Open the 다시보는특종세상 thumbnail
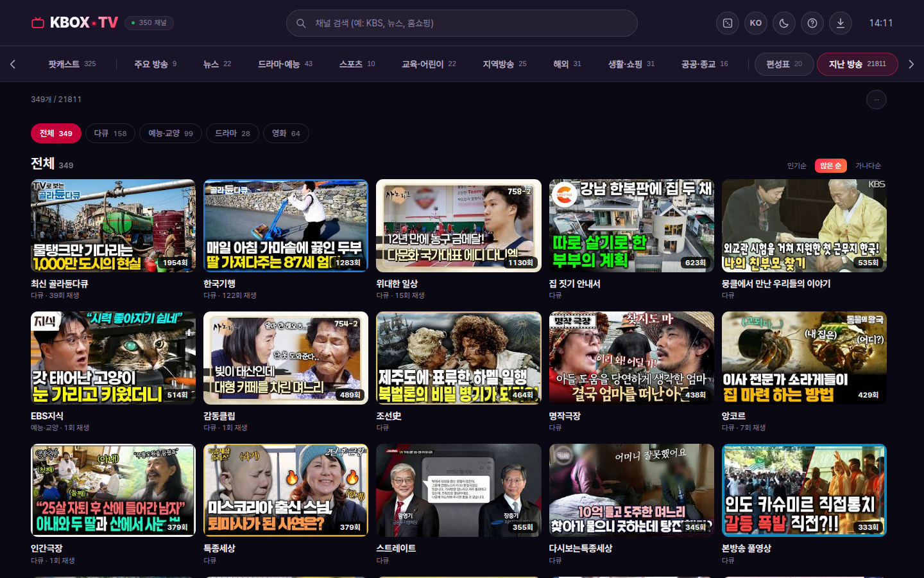924x578 pixels. click(x=631, y=490)
